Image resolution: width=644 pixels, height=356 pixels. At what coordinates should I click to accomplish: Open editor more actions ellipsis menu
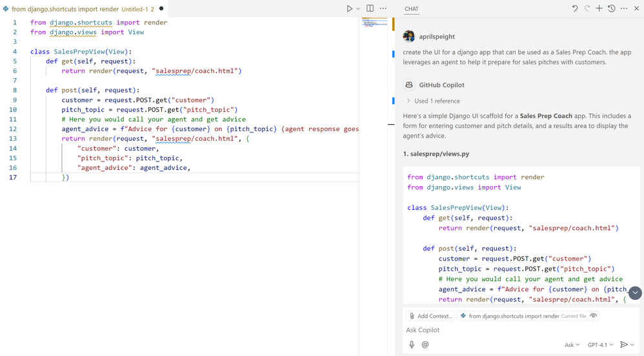[383, 9]
